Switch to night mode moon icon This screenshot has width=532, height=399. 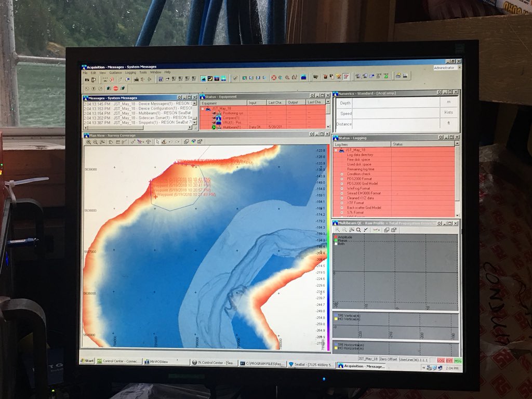[210, 79]
